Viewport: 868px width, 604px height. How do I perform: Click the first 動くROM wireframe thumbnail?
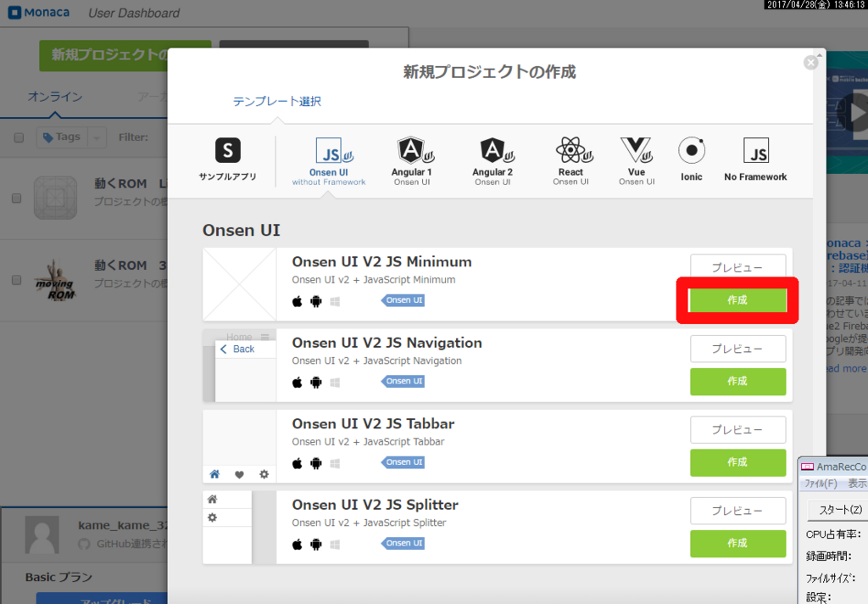click(55, 198)
